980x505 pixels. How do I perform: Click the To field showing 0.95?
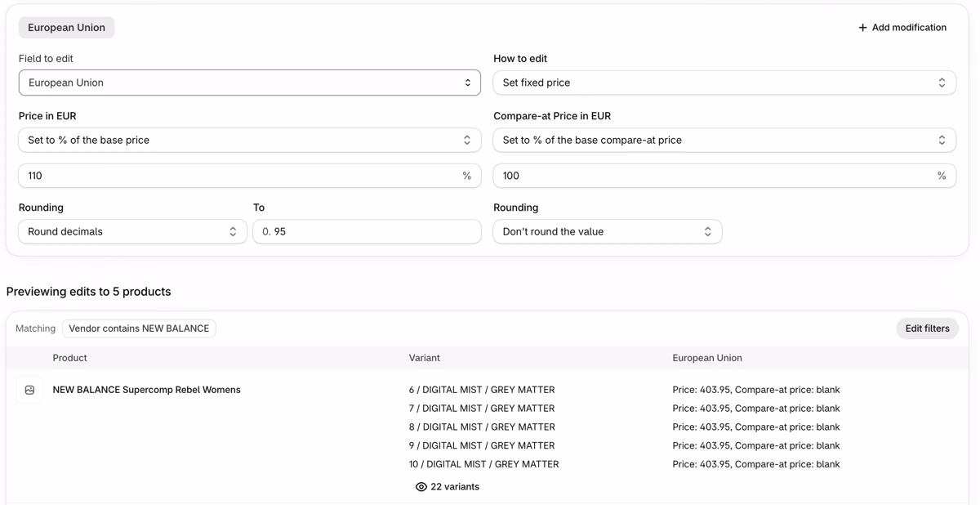click(x=367, y=231)
